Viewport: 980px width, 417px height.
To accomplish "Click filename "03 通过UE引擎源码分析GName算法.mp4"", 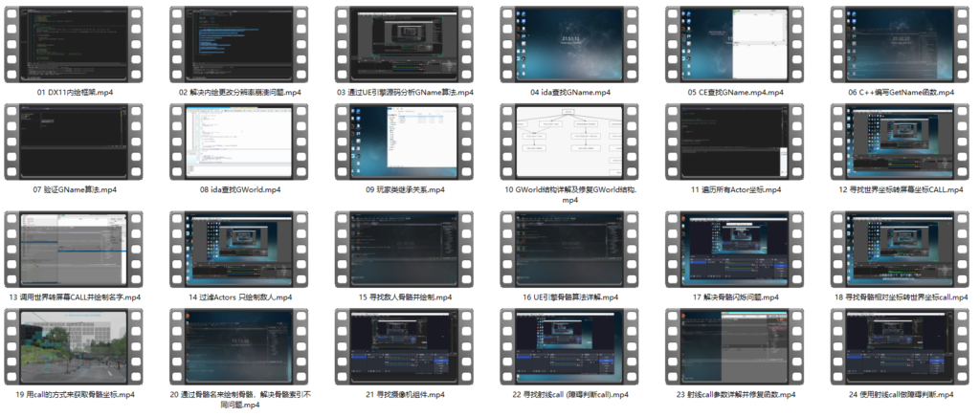I will [x=405, y=93].
